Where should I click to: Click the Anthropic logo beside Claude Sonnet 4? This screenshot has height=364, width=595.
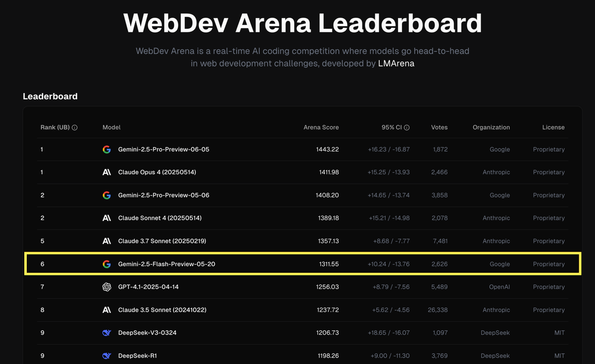pyautogui.click(x=107, y=218)
